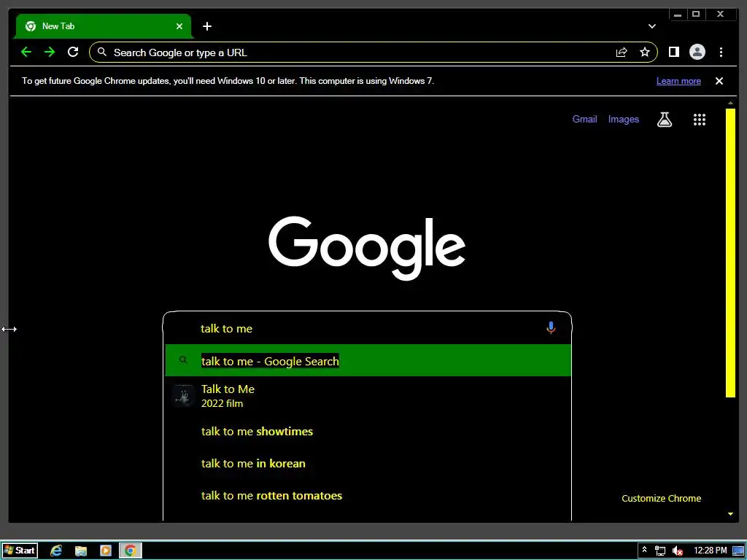Open Windows Explorer folder in taskbar
747x560 pixels.
tap(81, 551)
